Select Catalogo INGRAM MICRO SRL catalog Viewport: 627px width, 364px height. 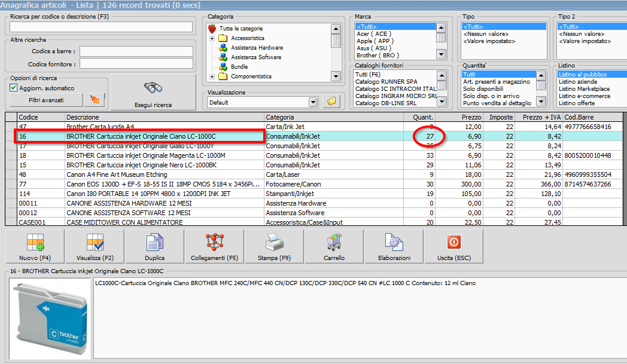396,96
